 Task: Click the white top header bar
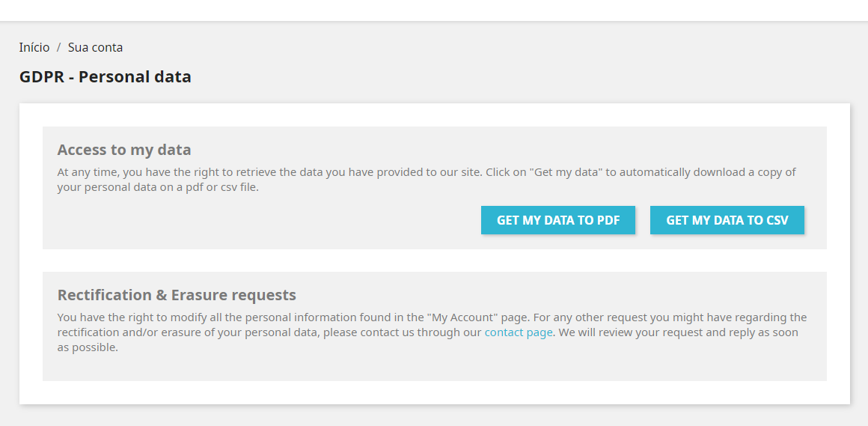pos(434,10)
